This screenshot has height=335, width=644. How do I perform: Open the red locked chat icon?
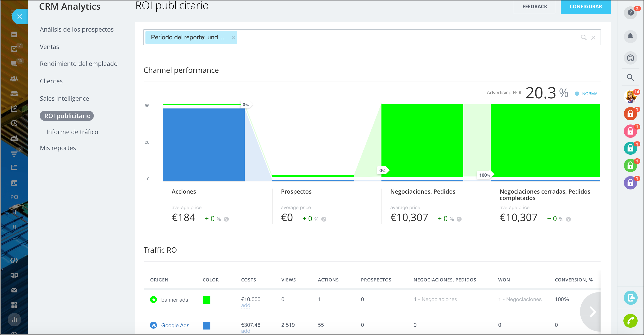[630, 114]
